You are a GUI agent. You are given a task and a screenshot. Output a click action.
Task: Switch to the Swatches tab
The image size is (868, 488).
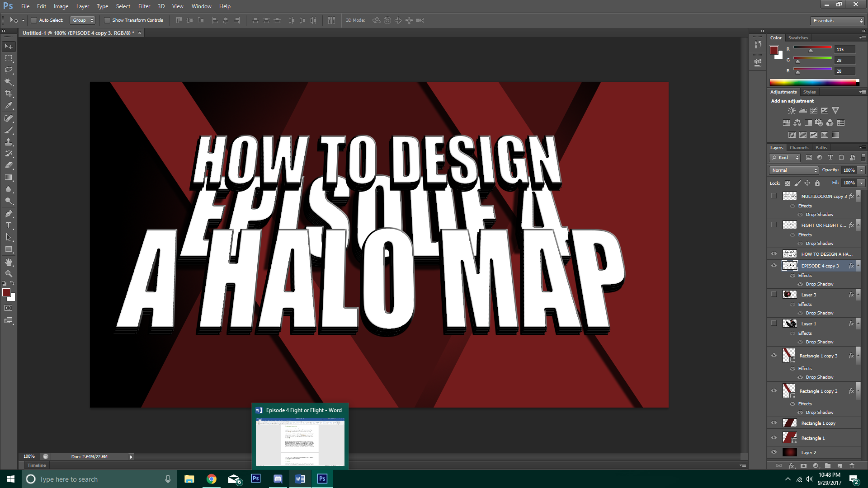pyautogui.click(x=798, y=38)
